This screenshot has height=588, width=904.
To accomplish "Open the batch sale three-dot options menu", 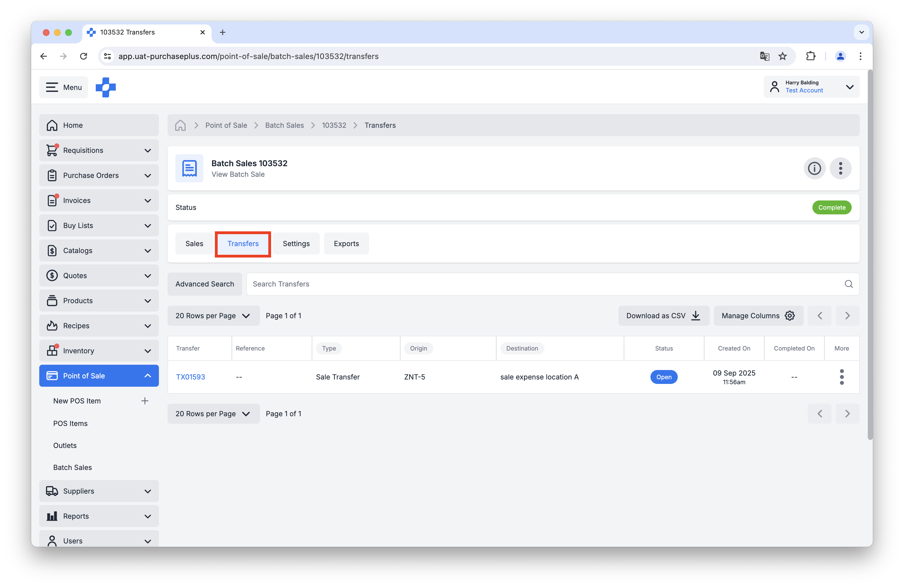I will pos(840,168).
